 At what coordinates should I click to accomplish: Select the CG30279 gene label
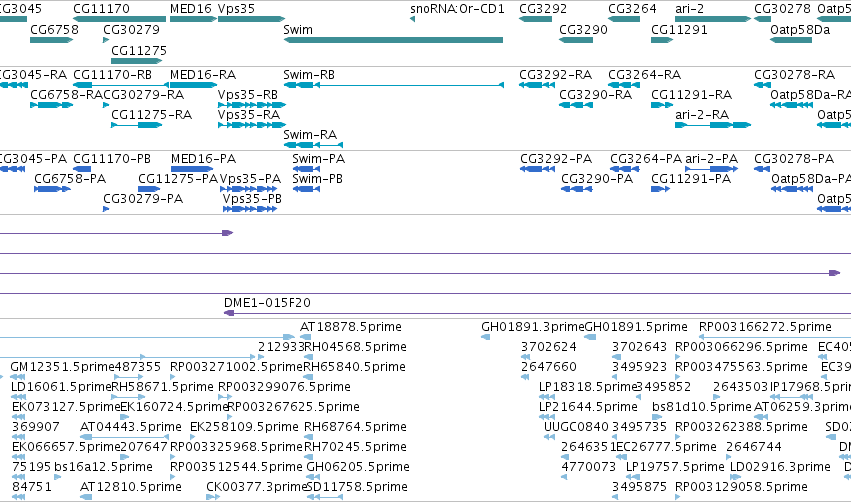pyautogui.click(x=131, y=29)
